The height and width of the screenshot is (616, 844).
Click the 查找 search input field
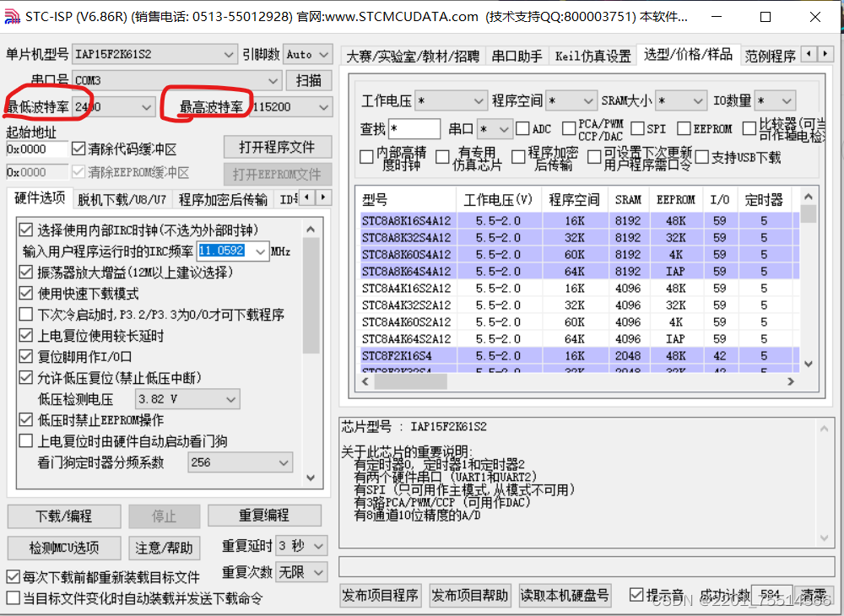(x=414, y=128)
